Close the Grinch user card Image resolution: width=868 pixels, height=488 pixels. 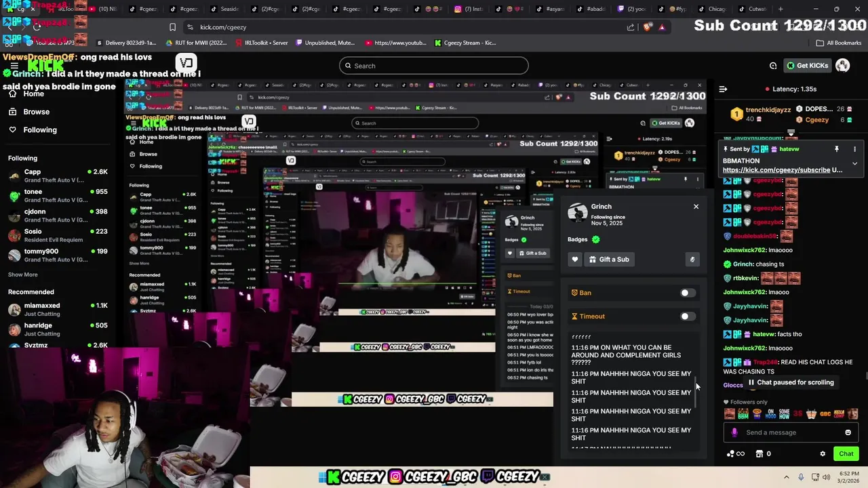click(696, 206)
